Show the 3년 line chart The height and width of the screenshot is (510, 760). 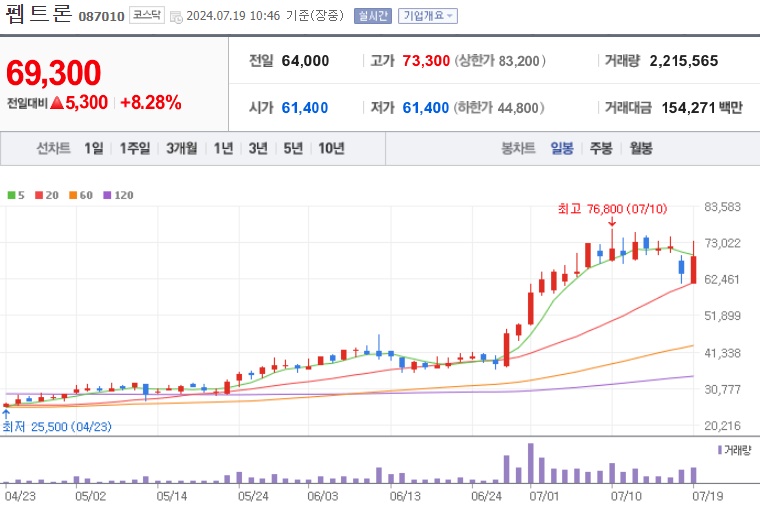[x=258, y=148]
